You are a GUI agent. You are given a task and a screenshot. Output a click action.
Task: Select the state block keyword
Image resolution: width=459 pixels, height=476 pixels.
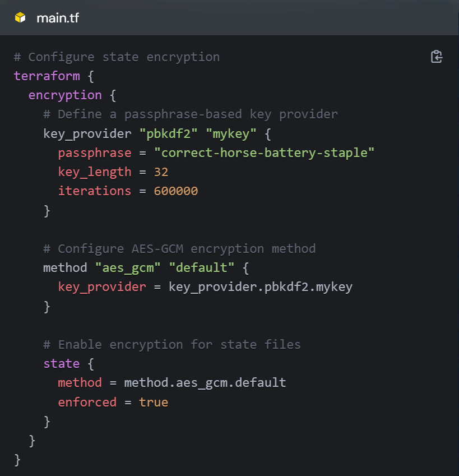click(x=62, y=363)
